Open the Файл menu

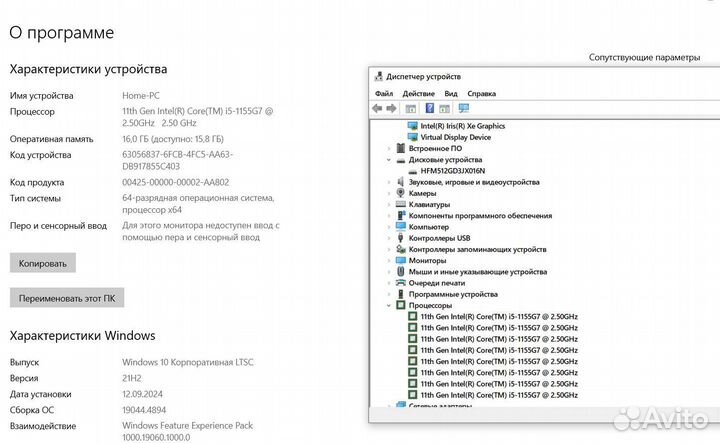384,93
